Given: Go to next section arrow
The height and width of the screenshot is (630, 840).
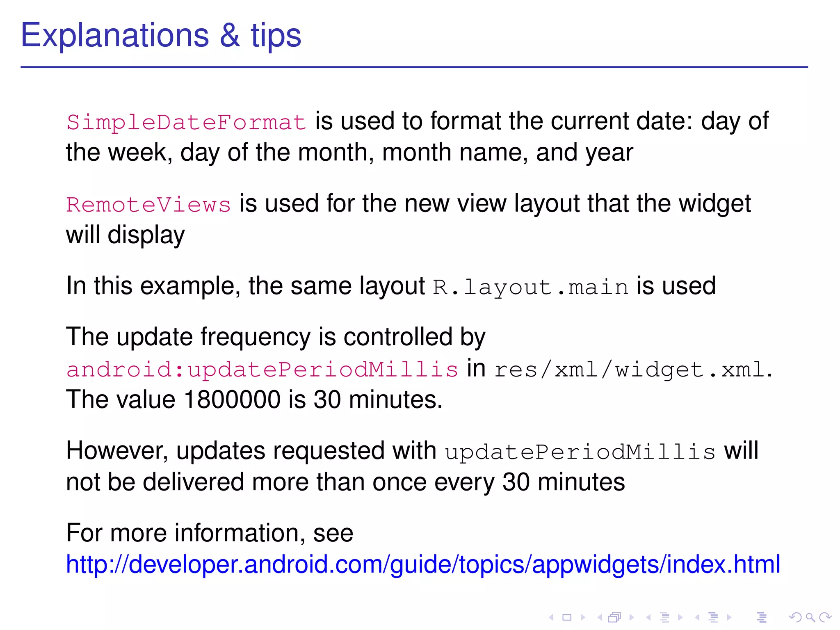Looking at the screenshot, I should pos(729,617).
